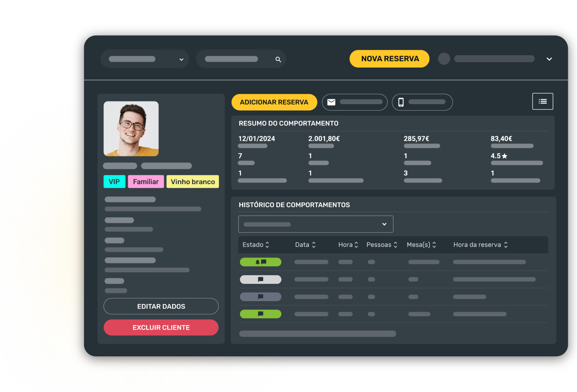Click the search magnifier icon

(x=278, y=59)
